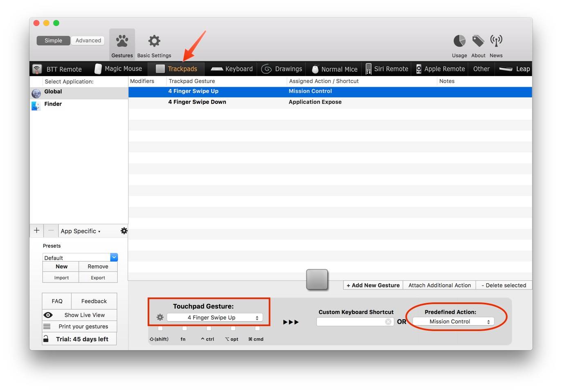This screenshot has height=392, width=562.
Task: Enable the ctrl modifier checkbox
Action: (x=209, y=328)
